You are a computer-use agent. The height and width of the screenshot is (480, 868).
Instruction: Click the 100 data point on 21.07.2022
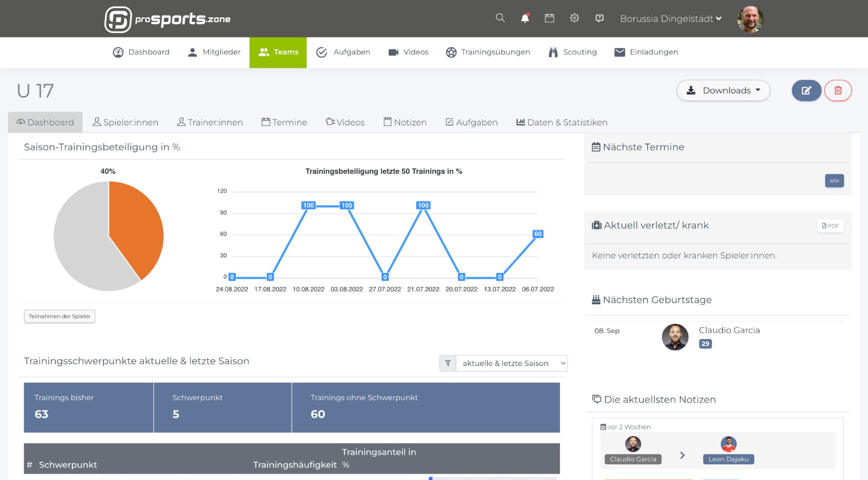pyautogui.click(x=423, y=205)
